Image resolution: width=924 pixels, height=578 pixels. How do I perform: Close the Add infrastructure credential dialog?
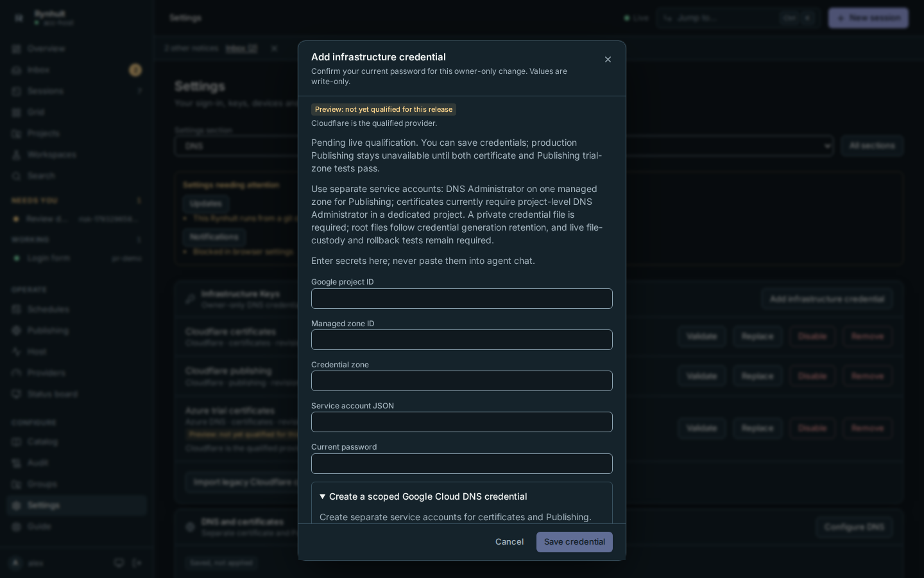608,60
